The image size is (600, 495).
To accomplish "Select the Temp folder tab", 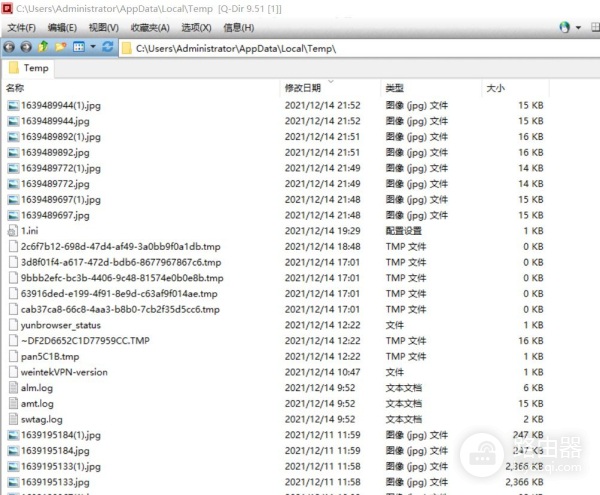I will coord(29,68).
